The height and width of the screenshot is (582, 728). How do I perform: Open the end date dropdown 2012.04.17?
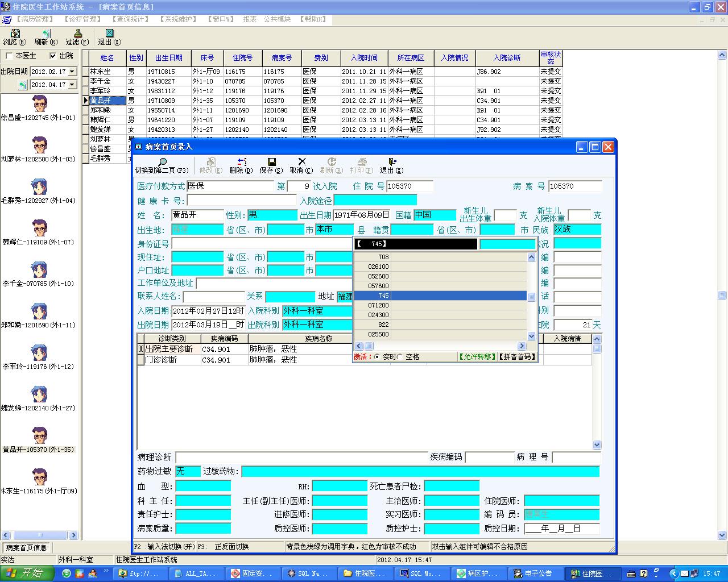pyautogui.click(x=72, y=85)
